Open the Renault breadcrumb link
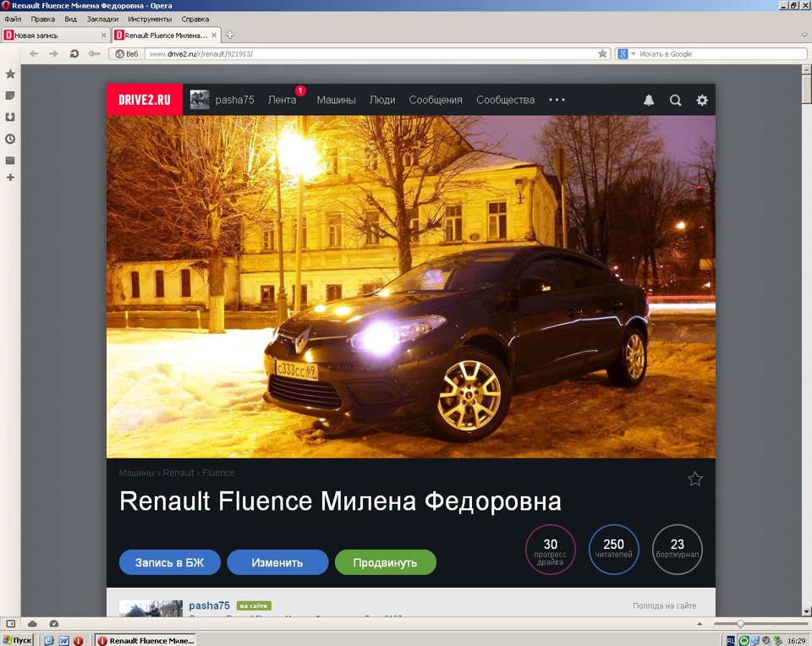 pyautogui.click(x=178, y=473)
